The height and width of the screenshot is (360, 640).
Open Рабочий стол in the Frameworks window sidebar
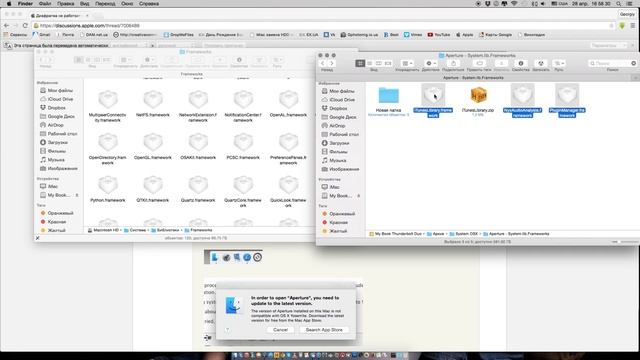(x=59, y=133)
